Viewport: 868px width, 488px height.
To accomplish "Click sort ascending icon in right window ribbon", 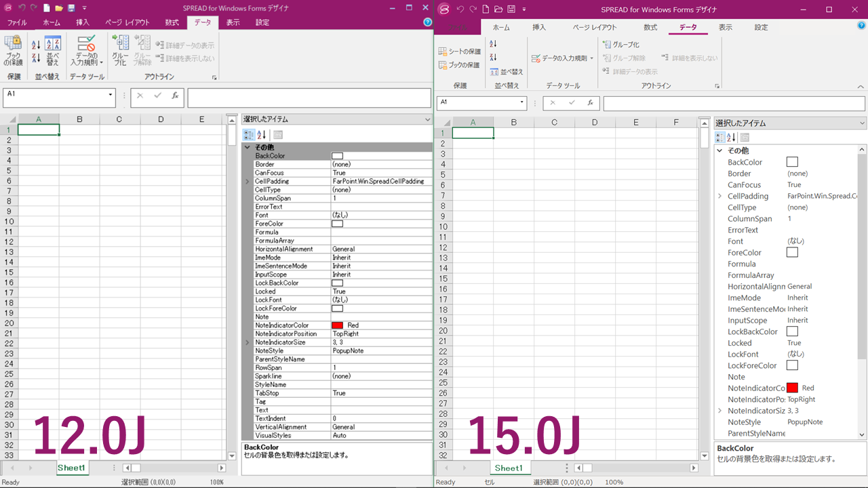I will click(x=493, y=44).
